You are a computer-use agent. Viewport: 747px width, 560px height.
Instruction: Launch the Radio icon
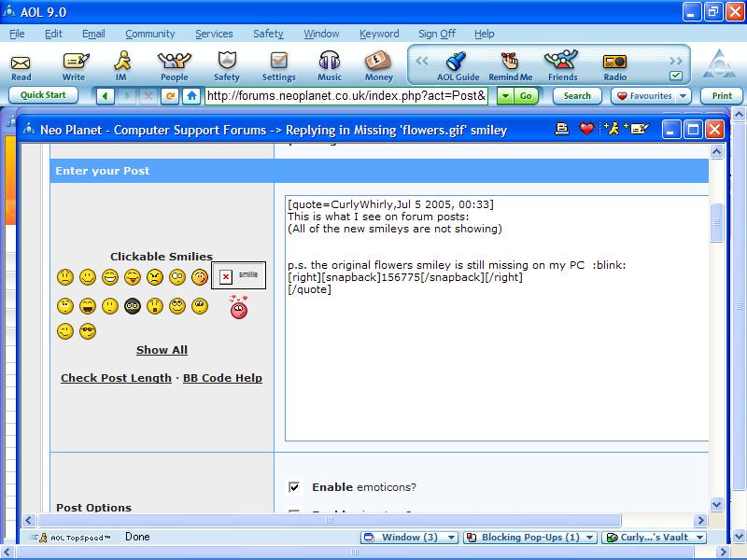point(615,66)
